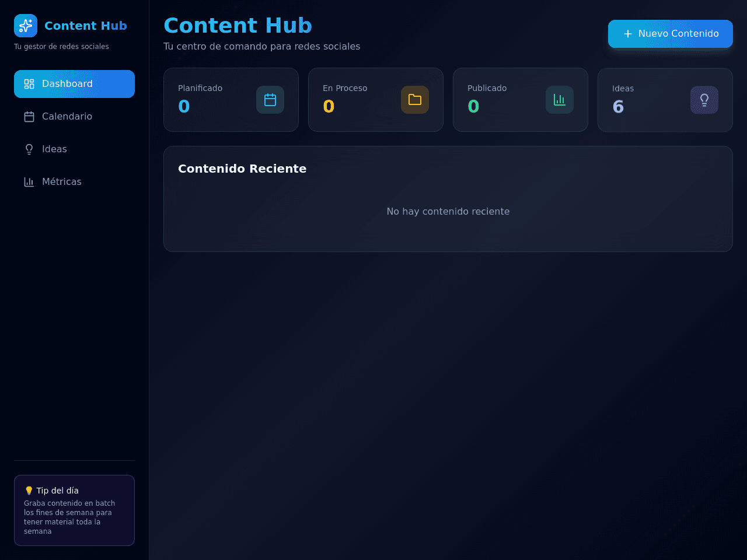Click the Calendario calendar icon in sidebar
The height and width of the screenshot is (560, 747).
(x=29, y=117)
